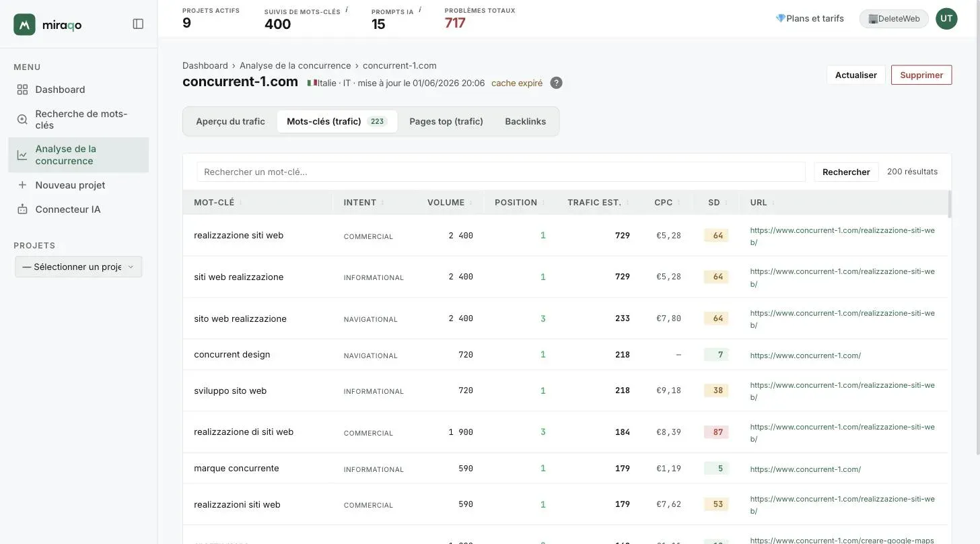This screenshot has width=980, height=544.
Task: Click the Supprimer button
Action: [921, 75]
